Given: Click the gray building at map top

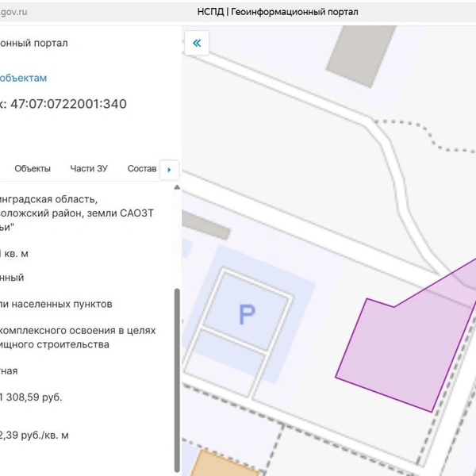Looking at the screenshot, I should click(x=361, y=56).
